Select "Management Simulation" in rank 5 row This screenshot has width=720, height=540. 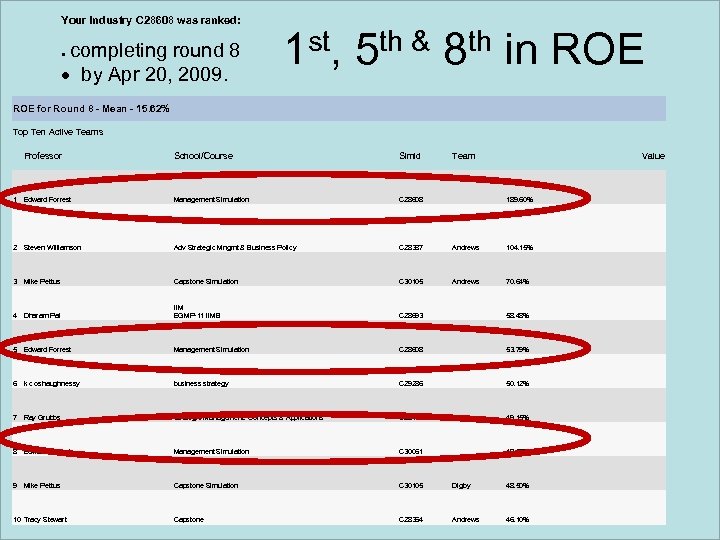pos(211,349)
